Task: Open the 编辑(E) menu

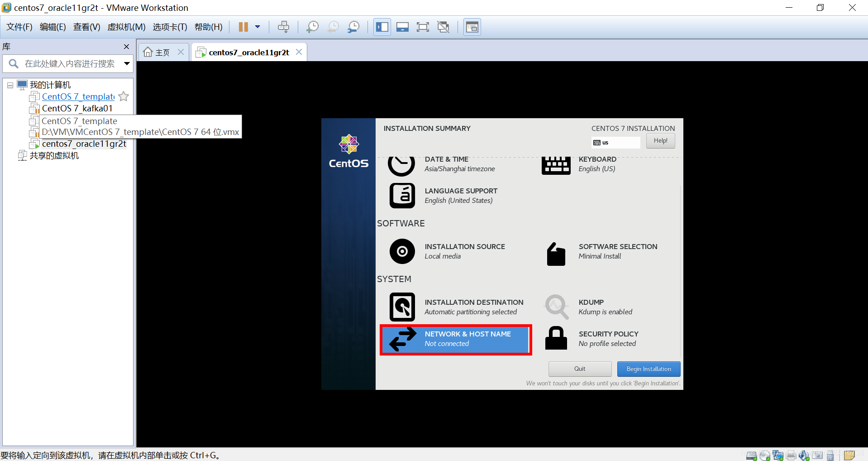Action: pos(52,27)
